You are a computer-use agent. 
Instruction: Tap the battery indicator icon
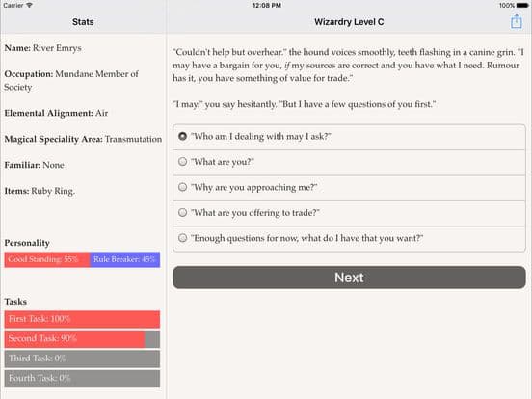[522, 6]
